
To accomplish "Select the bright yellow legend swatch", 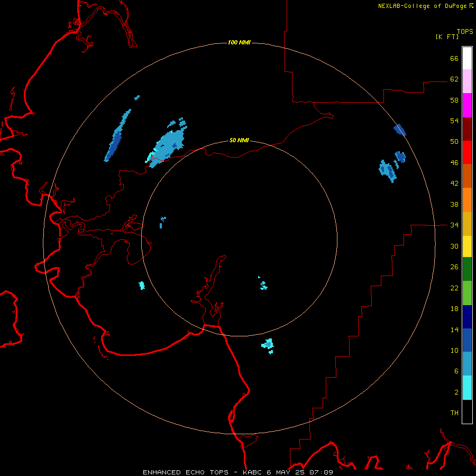I will [x=467, y=246].
